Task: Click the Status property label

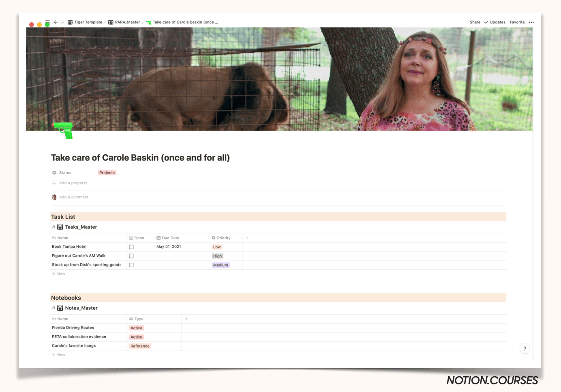Action: 65,173
